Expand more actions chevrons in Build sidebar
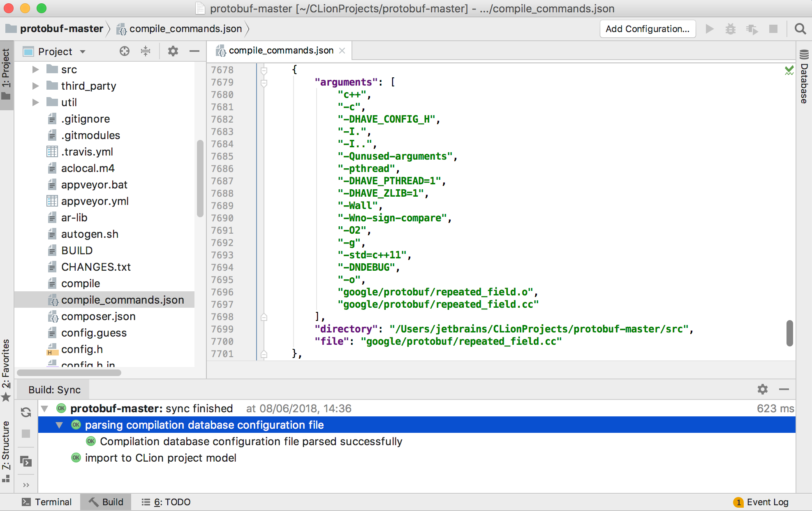Viewport: 812px width, 511px height. [26, 485]
